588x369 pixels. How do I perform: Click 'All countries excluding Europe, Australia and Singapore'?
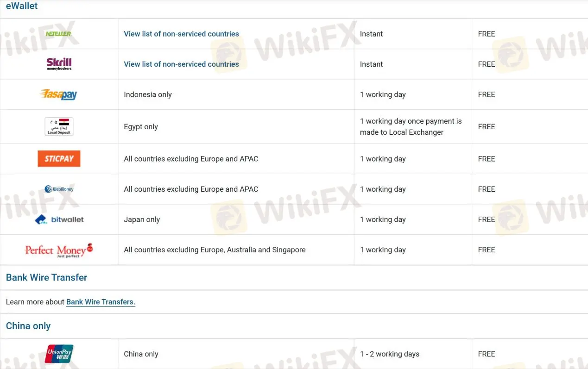(215, 250)
